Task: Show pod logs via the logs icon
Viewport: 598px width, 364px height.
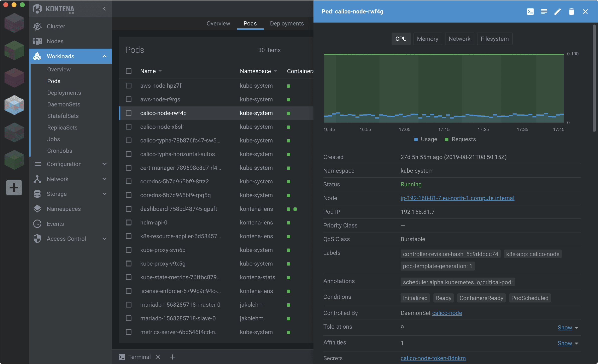Action: pos(544,11)
